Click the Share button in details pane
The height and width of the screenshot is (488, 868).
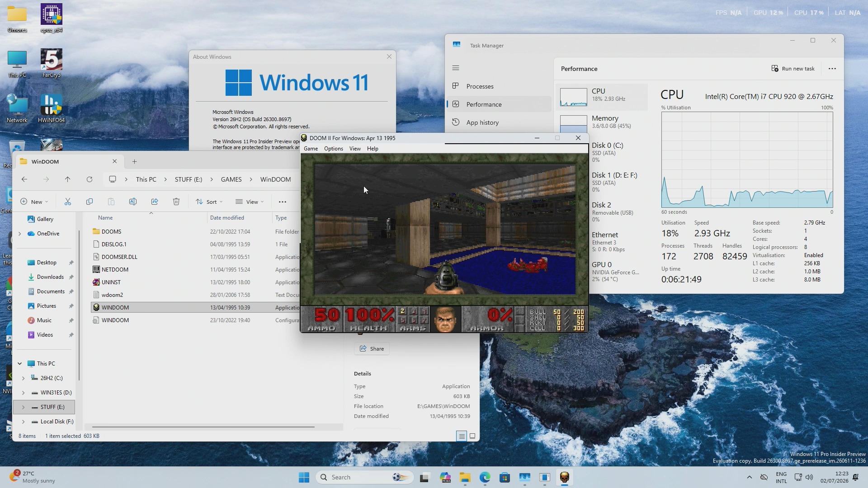pyautogui.click(x=372, y=349)
